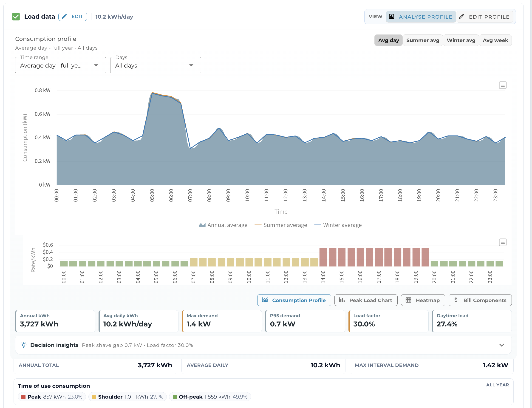Click the Edit button beside Load data
The width and height of the screenshot is (532, 408).
click(73, 17)
